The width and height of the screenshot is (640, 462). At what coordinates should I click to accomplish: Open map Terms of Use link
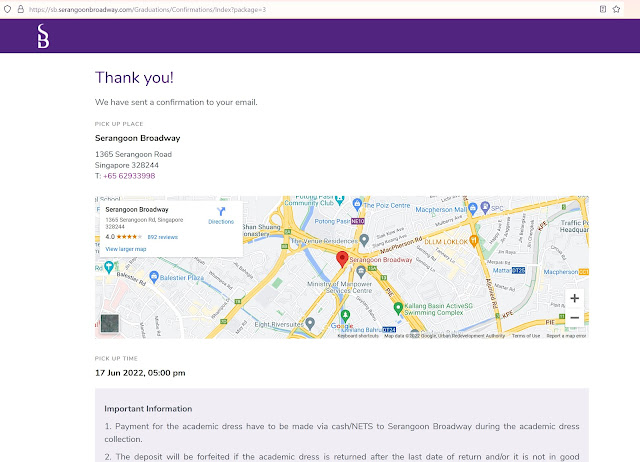(x=526, y=336)
